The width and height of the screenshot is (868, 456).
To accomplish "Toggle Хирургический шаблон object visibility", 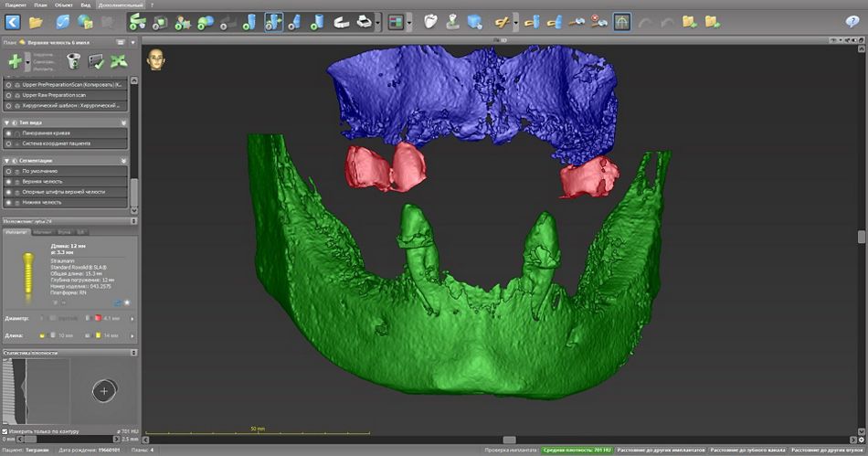I will click(x=9, y=106).
